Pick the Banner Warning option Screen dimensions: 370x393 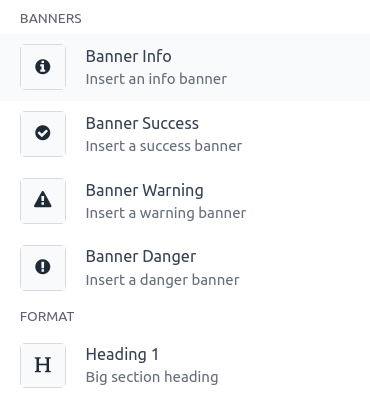tap(185, 201)
